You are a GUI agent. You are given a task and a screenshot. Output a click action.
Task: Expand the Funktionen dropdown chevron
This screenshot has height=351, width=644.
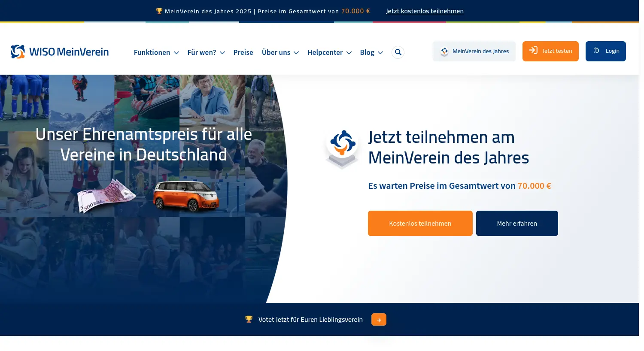176,53
